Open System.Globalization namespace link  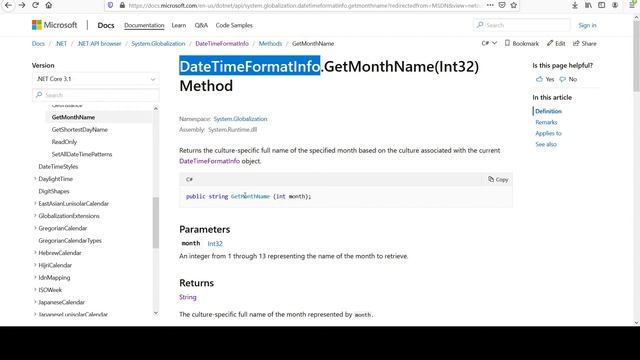tap(240, 119)
